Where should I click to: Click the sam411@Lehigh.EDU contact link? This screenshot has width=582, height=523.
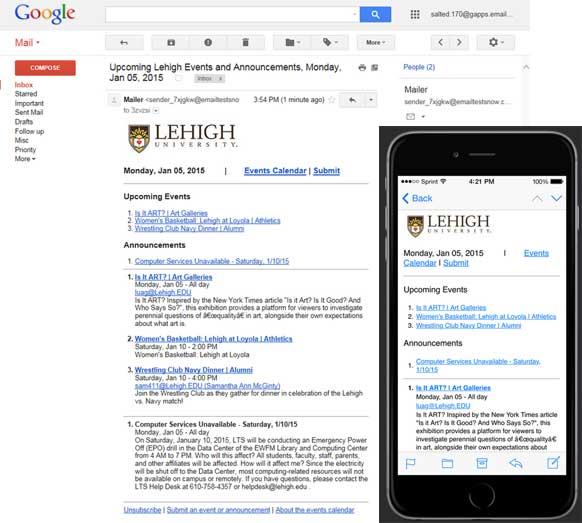(x=207, y=386)
